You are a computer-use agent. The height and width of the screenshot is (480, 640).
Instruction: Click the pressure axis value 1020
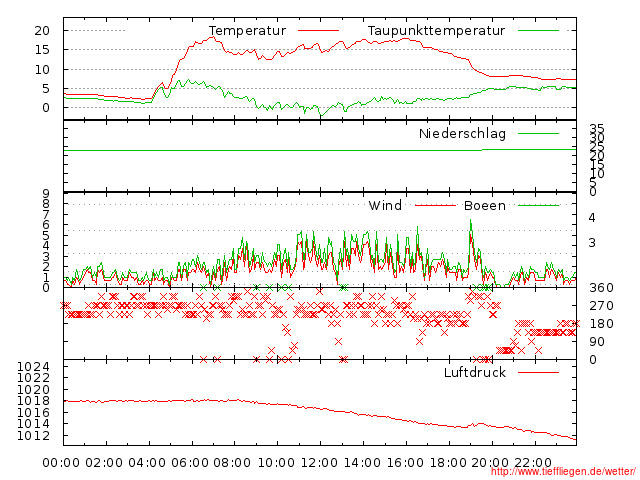click(33, 389)
